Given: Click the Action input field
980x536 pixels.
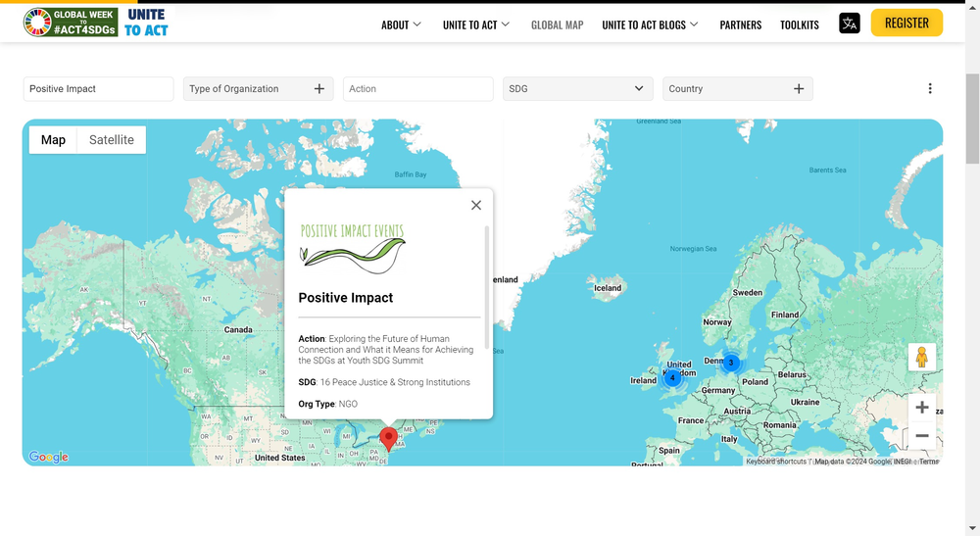Looking at the screenshot, I should click(x=418, y=89).
